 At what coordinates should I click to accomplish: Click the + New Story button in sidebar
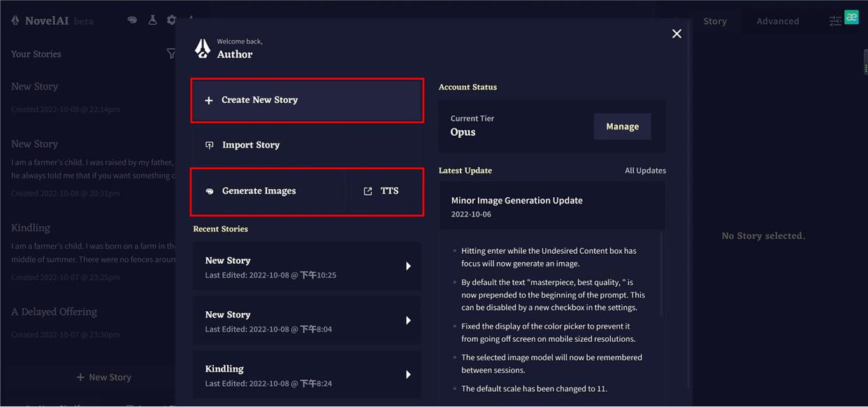(x=103, y=377)
